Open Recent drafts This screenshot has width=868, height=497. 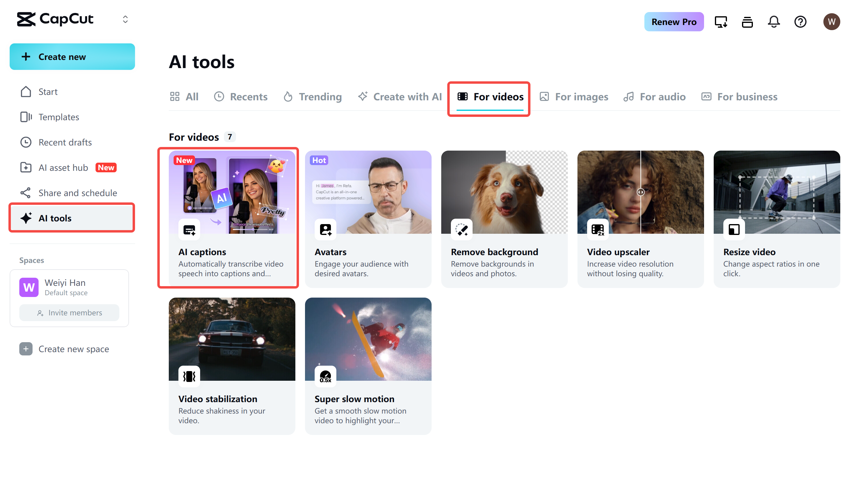coord(65,142)
